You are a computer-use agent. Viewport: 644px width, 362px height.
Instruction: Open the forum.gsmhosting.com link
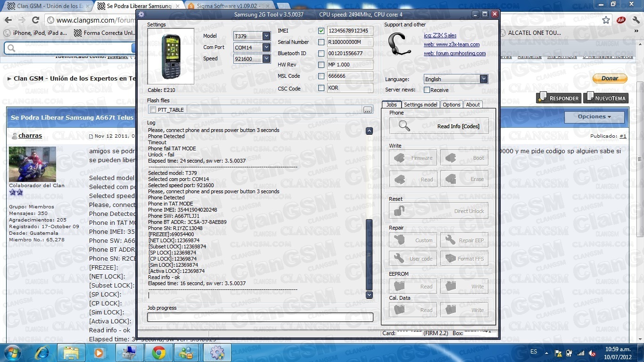point(454,53)
